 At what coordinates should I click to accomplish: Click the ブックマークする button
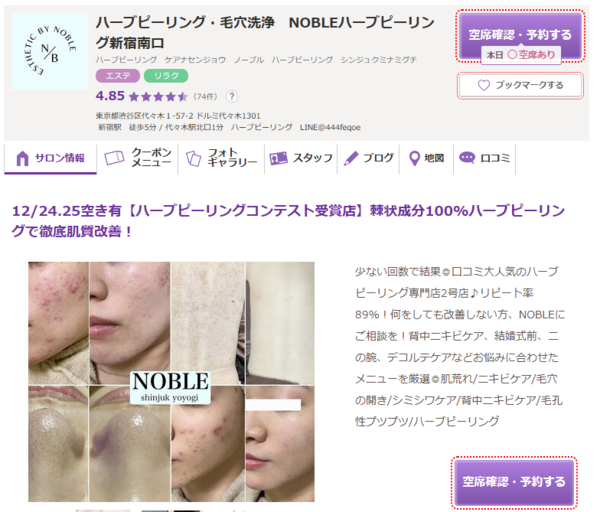(x=520, y=85)
